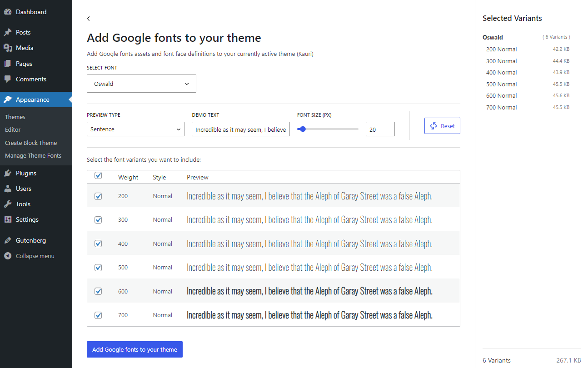Open Media via its sidebar icon
Viewport: 588px width, 368px height.
(8, 48)
